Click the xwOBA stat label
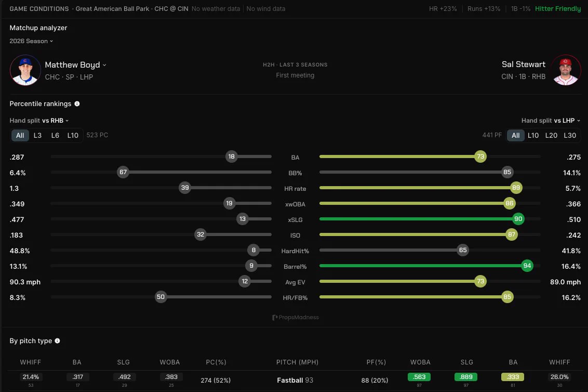 pyautogui.click(x=295, y=204)
